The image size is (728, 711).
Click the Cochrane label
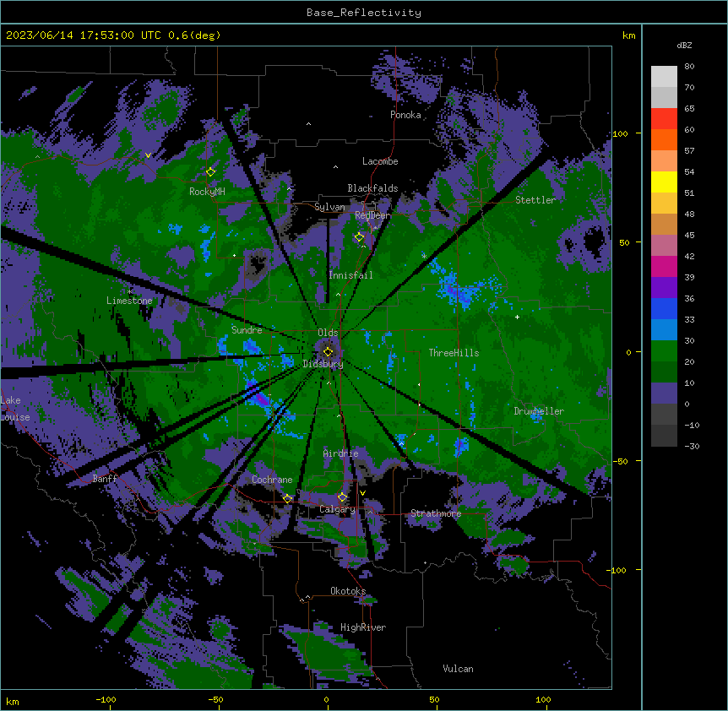click(x=272, y=480)
